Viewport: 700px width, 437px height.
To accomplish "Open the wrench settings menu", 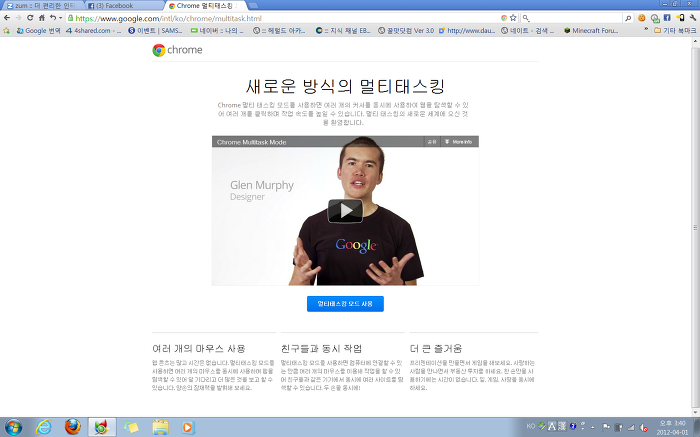I will 692,18.
